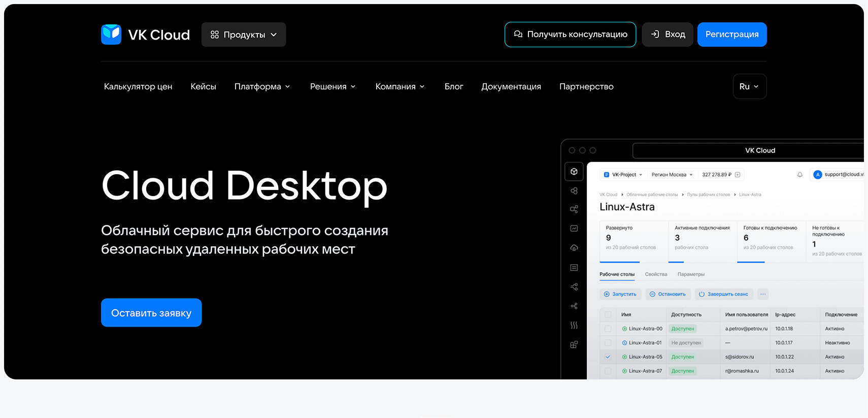
Task: Open the three-circles cluster icon in the sidebar
Action: pyautogui.click(x=574, y=191)
